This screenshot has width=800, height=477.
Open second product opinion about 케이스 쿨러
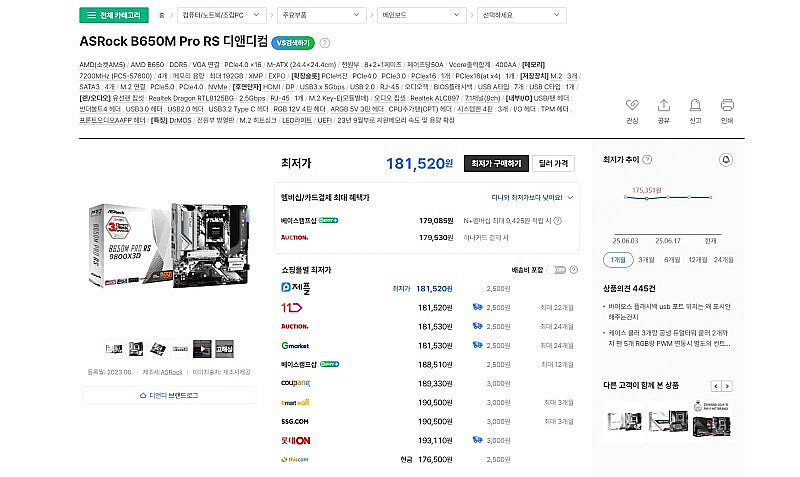669,338
